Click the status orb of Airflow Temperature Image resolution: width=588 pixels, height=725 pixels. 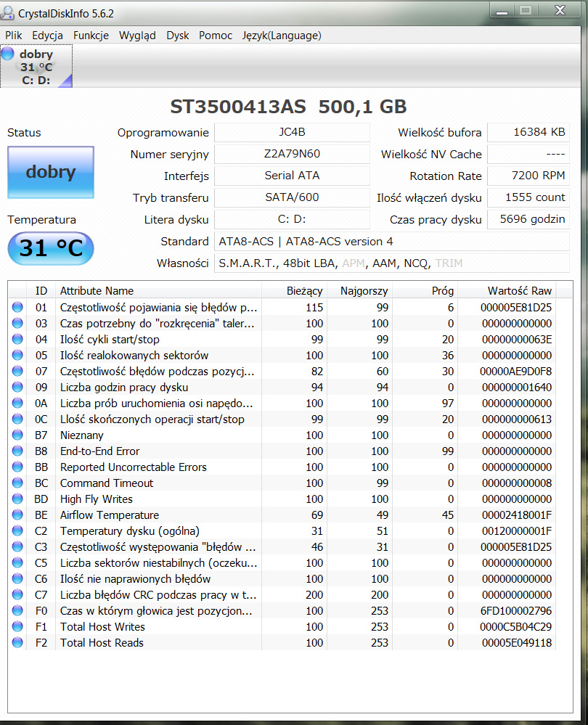pyautogui.click(x=17, y=515)
